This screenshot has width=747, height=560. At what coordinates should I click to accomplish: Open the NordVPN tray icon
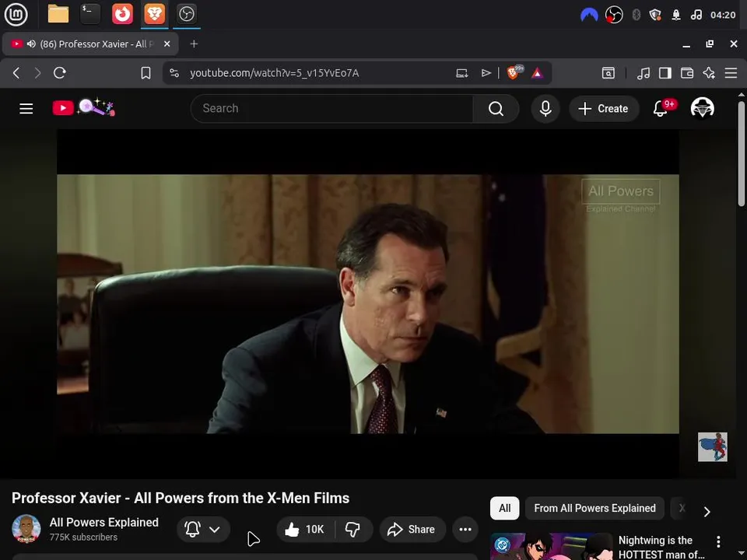(x=589, y=16)
